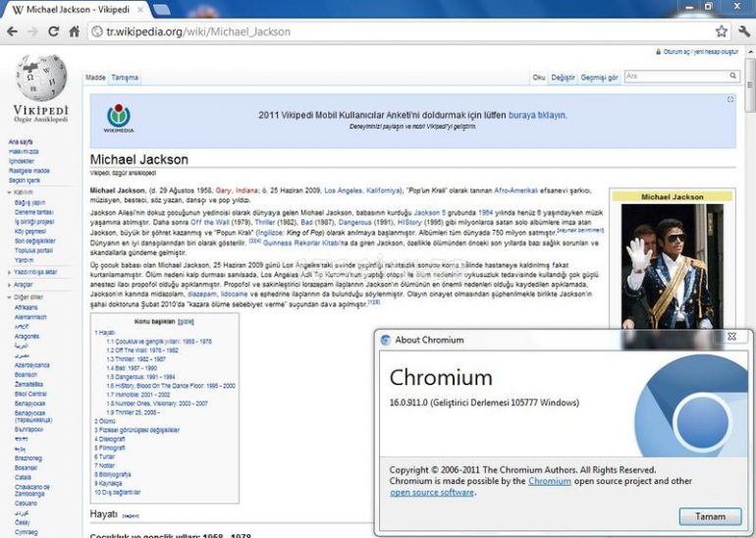Click the Chromium logo in About dialog
The image size is (756, 538).
(692, 406)
